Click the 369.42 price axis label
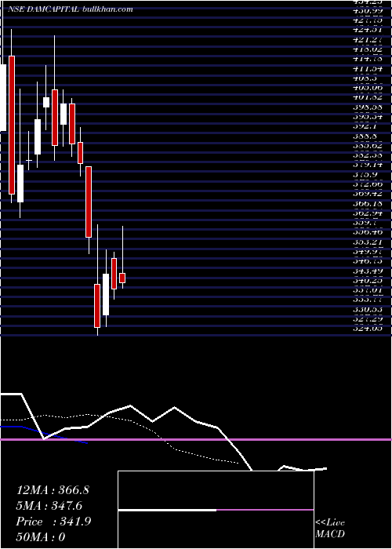The width and height of the screenshot is (392, 549). [368, 194]
